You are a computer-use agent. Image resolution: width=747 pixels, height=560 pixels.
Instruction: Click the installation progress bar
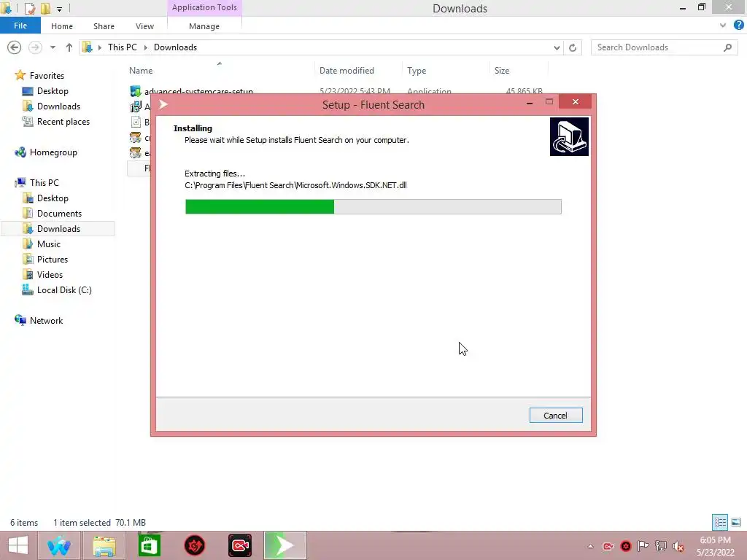coord(373,206)
